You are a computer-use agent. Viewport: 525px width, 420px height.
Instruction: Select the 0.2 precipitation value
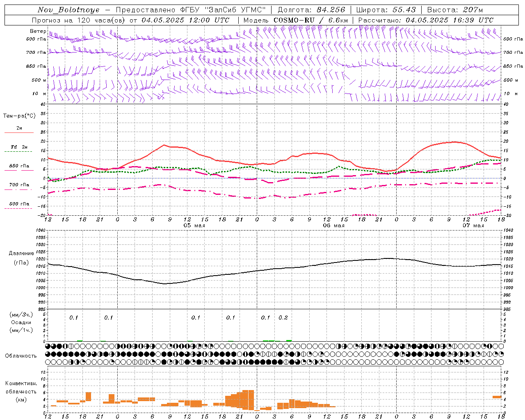click(x=283, y=318)
